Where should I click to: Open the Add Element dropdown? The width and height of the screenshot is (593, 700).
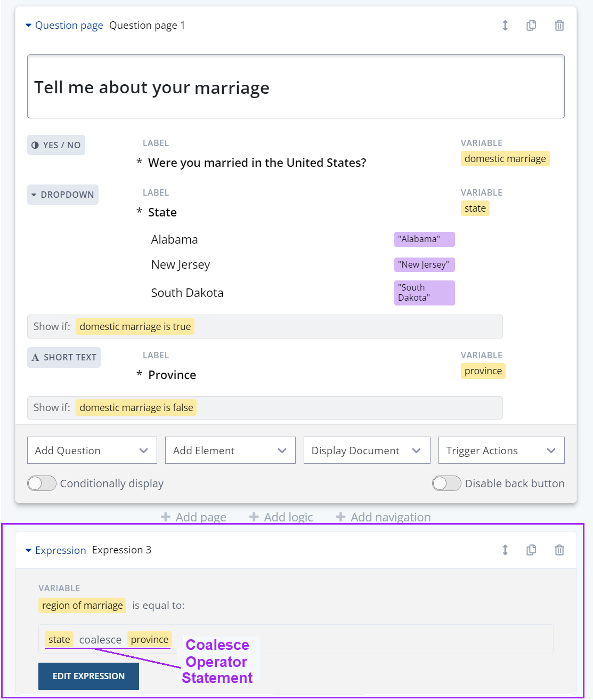pyautogui.click(x=230, y=450)
